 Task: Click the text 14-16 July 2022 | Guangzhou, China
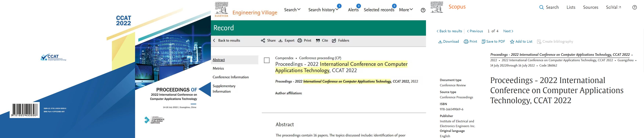[x=179, y=107]
